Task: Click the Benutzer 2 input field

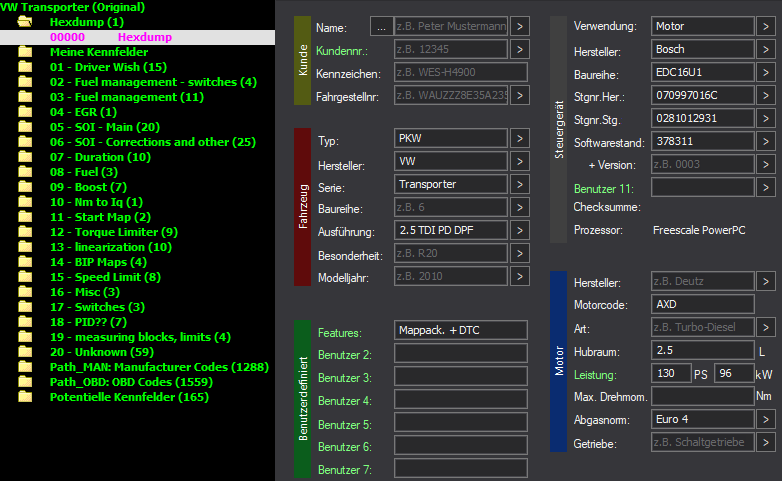Action: pyautogui.click(x=460, y=353)
